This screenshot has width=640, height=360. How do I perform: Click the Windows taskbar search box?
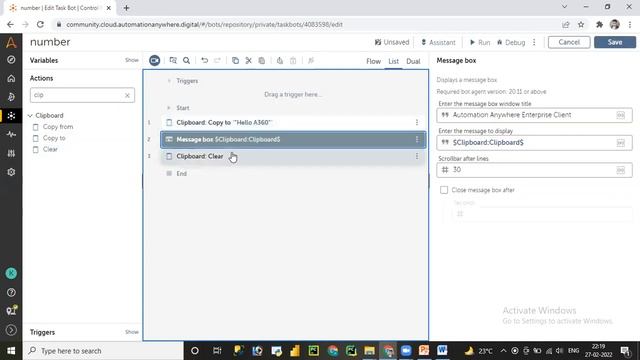103,351
